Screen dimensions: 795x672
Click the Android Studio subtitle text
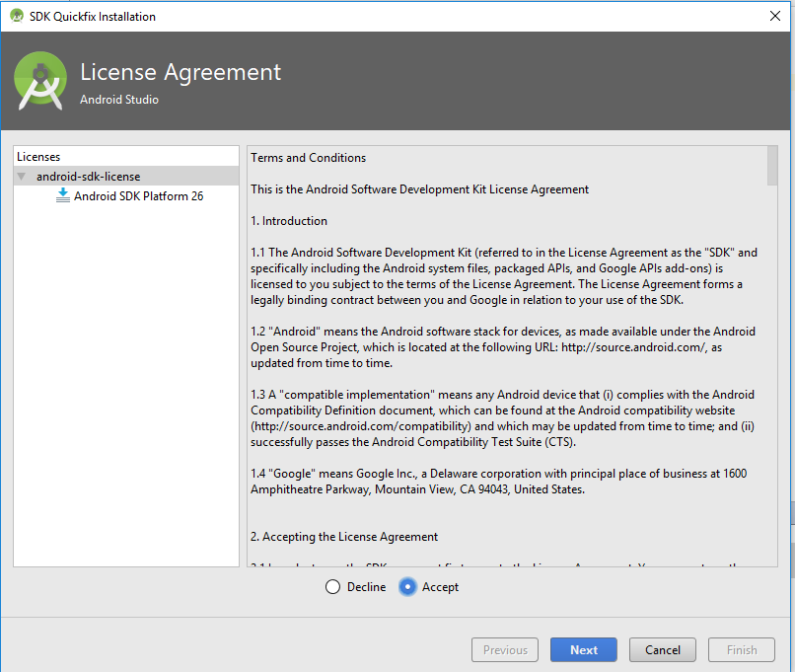tap(119, 100)
